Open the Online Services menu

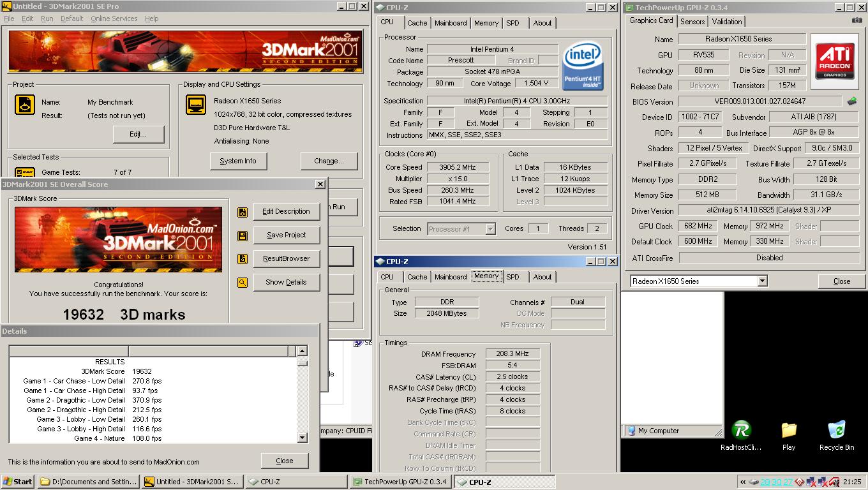click(x=114, y=19)
